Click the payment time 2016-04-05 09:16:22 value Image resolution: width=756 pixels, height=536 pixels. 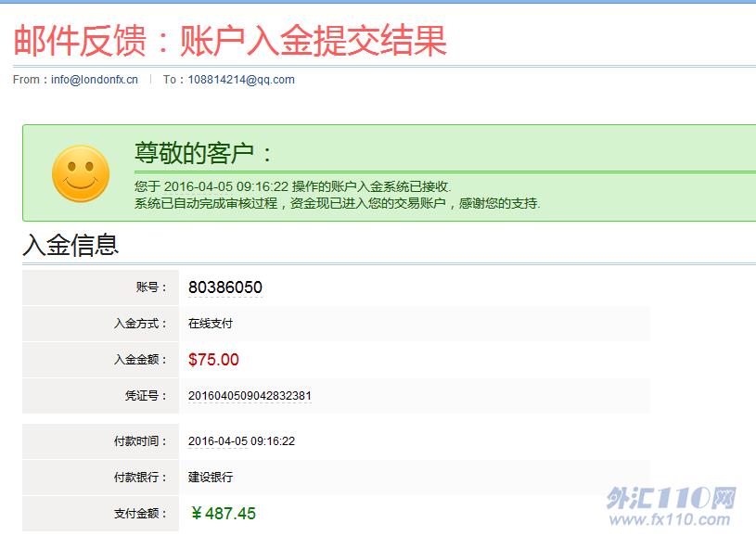pos(241,441)
